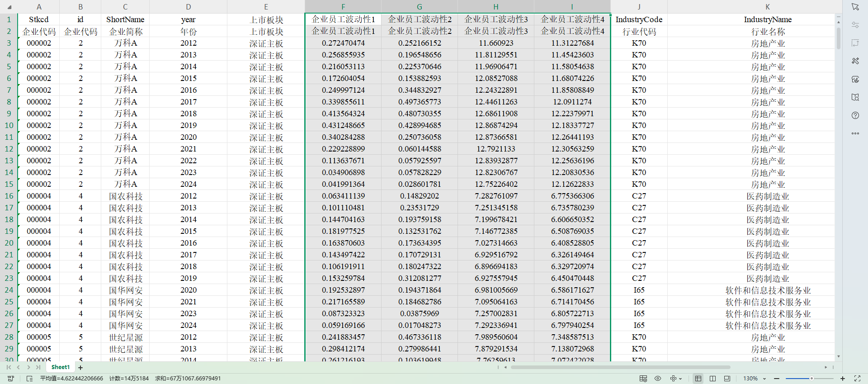Click the '国华网安' cell for year 2020
868x384 pixels.
coord(125,290)
